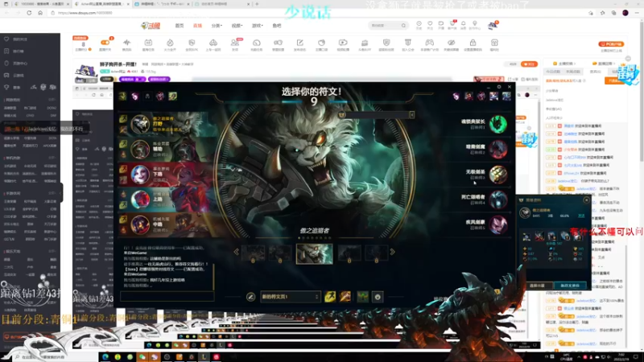
Task: Open the 首页 nav item on Douyu
Action: point(180,26)
